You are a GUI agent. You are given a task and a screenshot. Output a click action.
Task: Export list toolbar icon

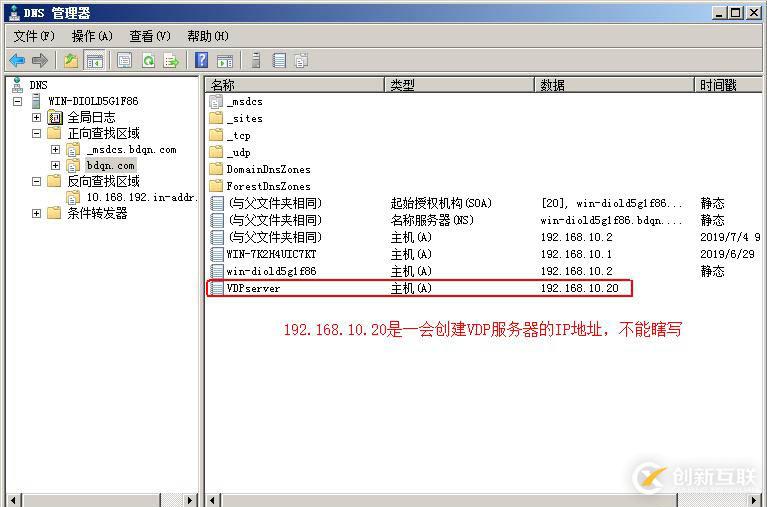171,61
